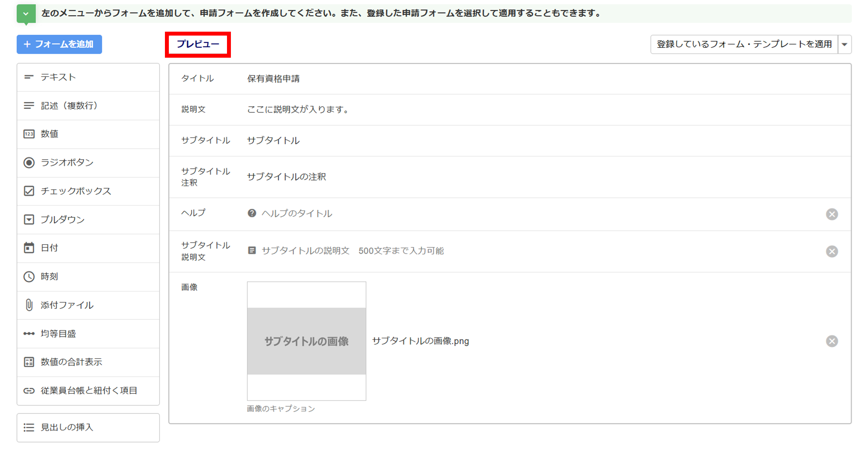868x449 pixels.
Task: Pick the 日付 calendar icon
Action: coord(29,248)
